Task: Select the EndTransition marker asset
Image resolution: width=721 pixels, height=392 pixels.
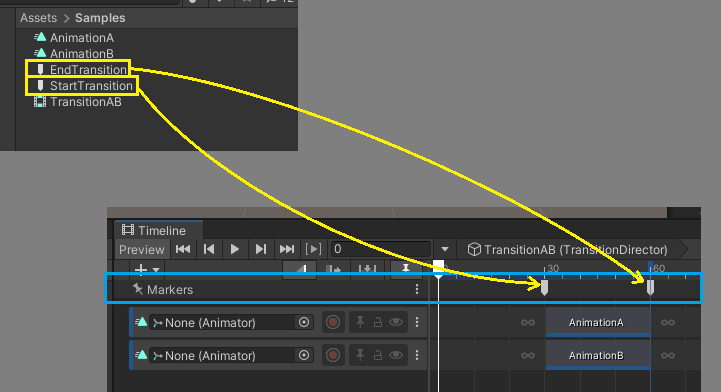Action: coord(81,69)
